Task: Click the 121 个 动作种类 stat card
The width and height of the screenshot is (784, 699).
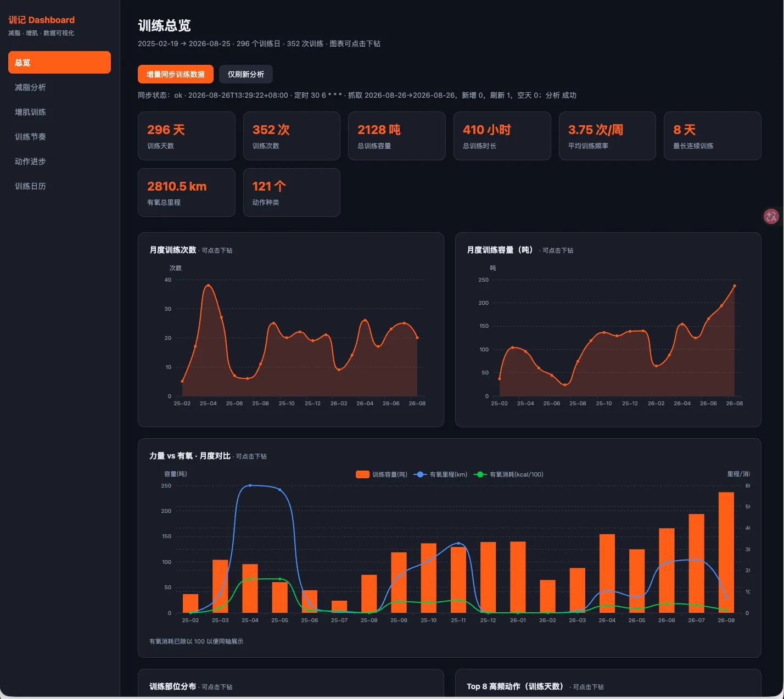Action: [x=292, y=193]
